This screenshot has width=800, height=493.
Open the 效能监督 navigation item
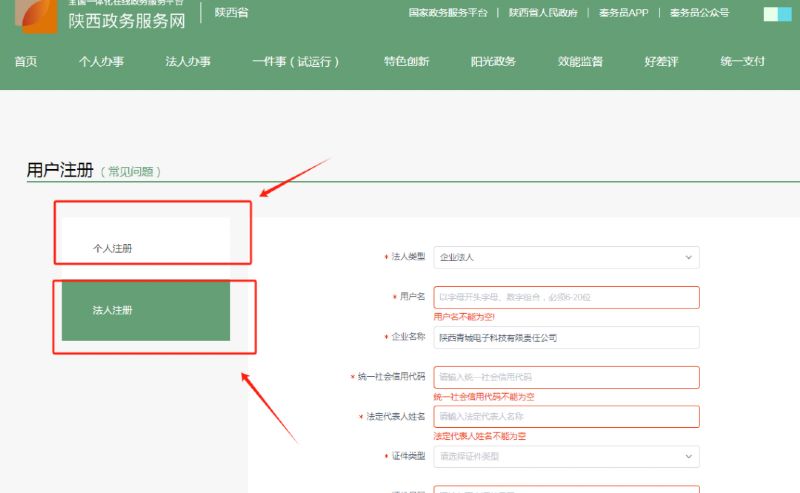point(580,62)
